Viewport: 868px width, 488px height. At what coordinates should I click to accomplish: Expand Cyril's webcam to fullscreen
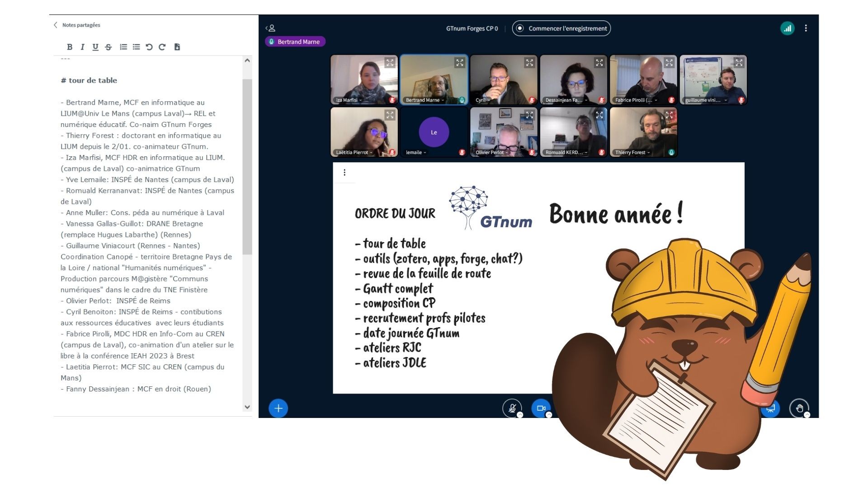tap(529, 63)
